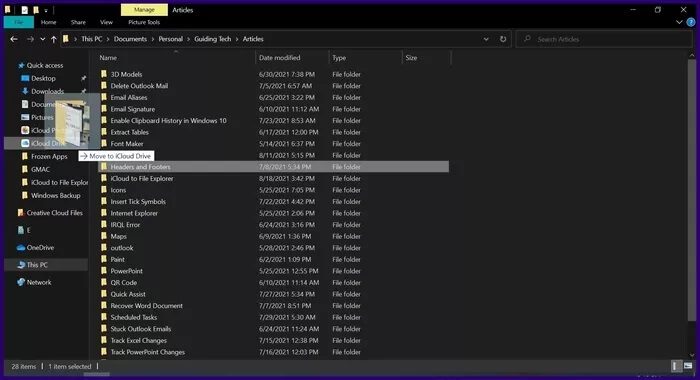The width and height of the screenshot is (700, 380).
Task: Click the PowerPoint folder icon
Action: coord(104,271)
